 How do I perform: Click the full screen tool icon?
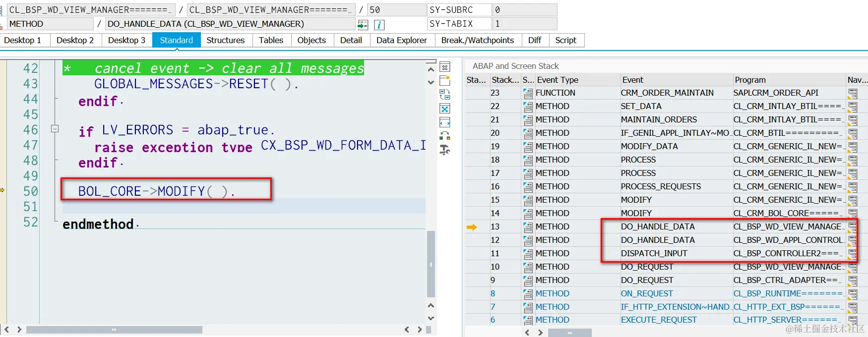tap(445, 109)
